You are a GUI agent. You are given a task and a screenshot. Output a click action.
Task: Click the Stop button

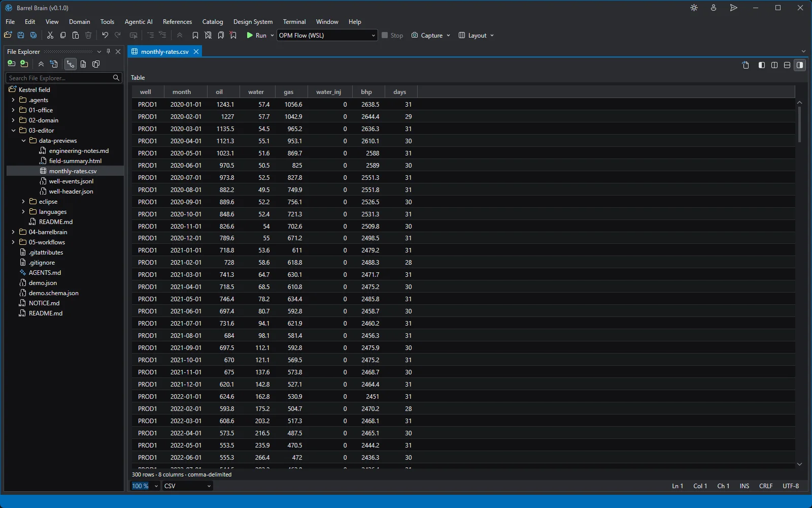point(392,36)
